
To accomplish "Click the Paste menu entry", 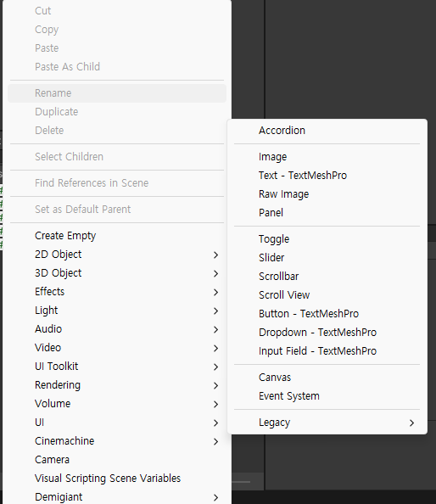I will [x=117, y=48].
